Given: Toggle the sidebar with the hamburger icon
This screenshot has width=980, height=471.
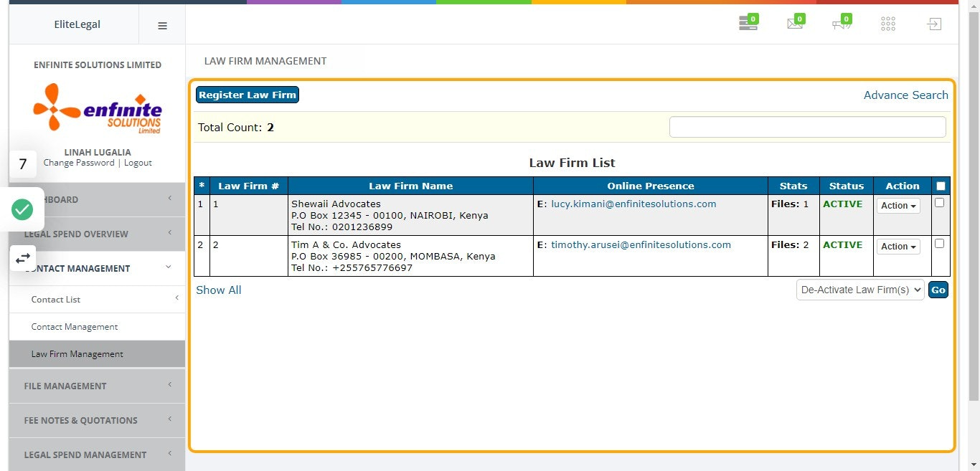Looking at the screenshot, I should [x=162, y=24].
